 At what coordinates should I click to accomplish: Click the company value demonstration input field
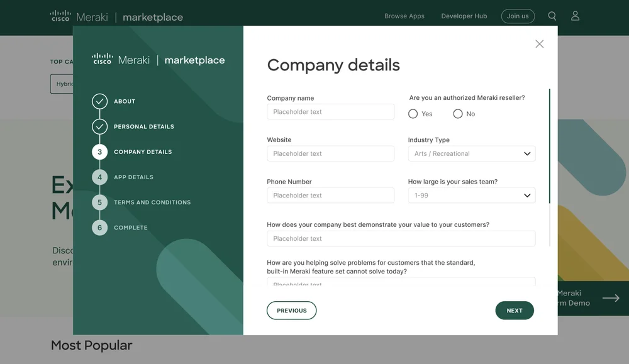(401, 238)
